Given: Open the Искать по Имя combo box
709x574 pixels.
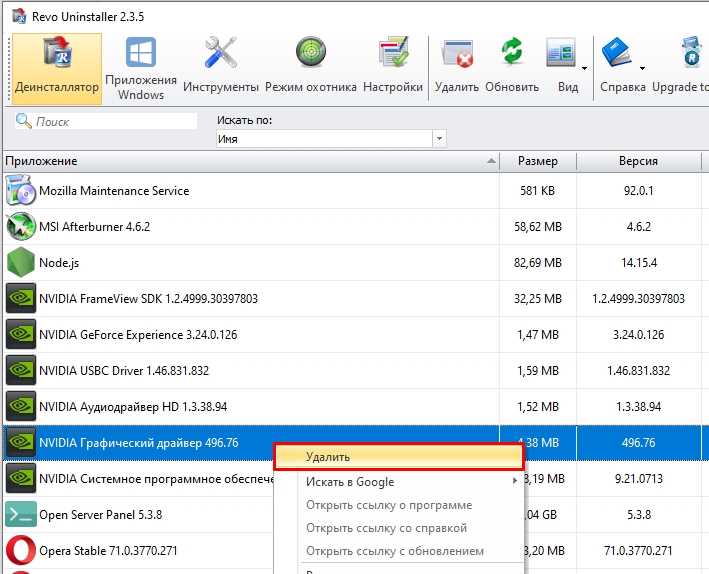Looking at the screenshot, I should point(331,139).
